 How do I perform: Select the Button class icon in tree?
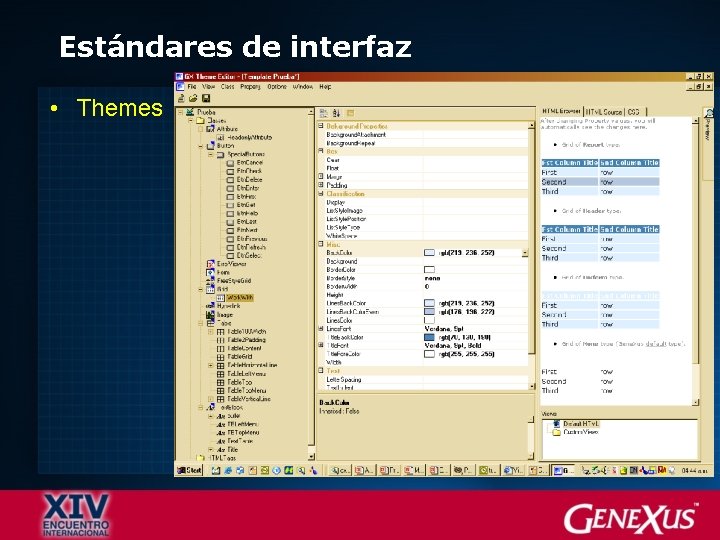point(210,146)
